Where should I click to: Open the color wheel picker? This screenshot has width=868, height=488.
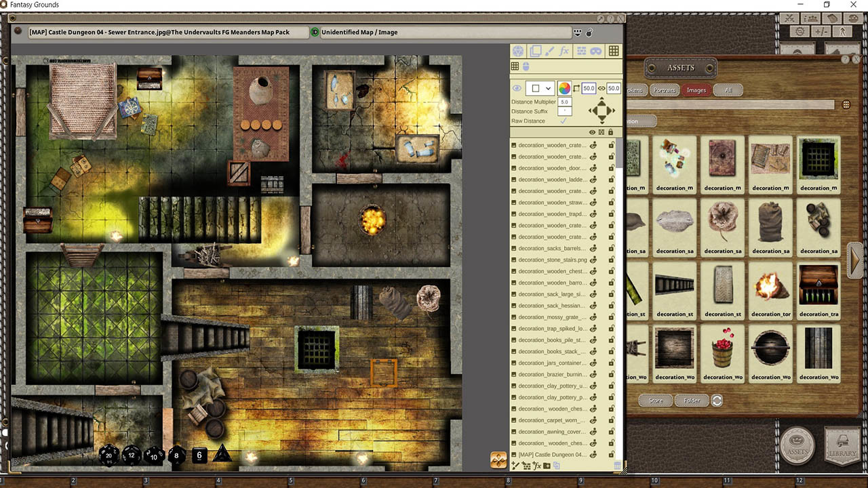(x=564, y=87)
